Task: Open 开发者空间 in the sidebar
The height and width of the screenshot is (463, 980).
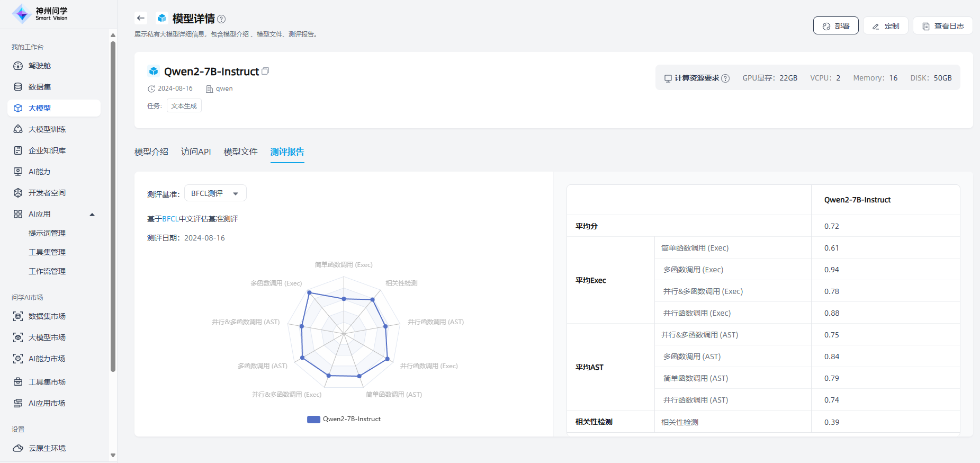Action: [47, 193]
